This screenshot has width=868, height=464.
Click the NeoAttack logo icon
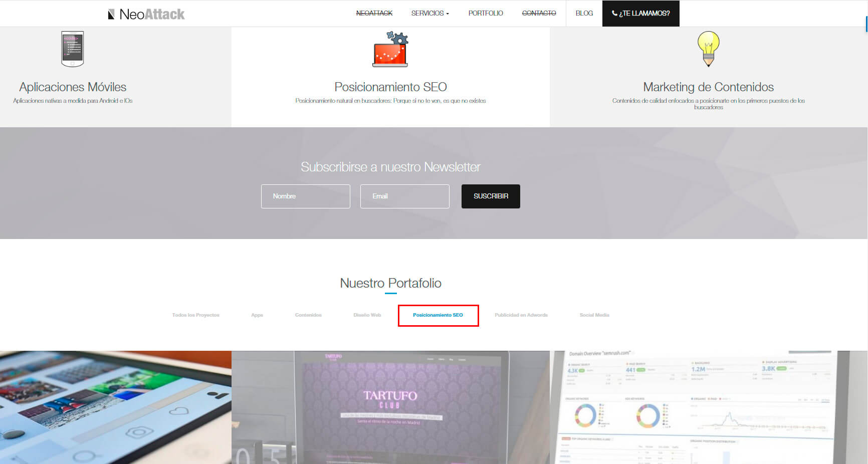click(111, 13)
